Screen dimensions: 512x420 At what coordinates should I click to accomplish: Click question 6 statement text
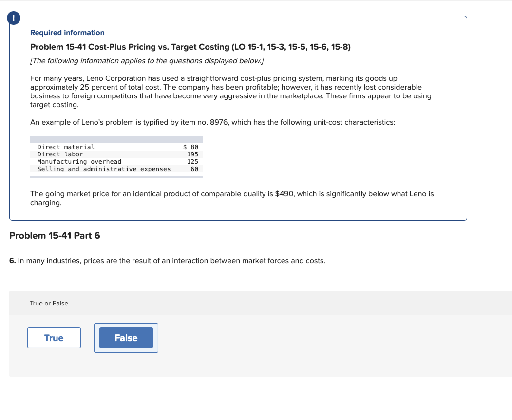click(167, 261)
